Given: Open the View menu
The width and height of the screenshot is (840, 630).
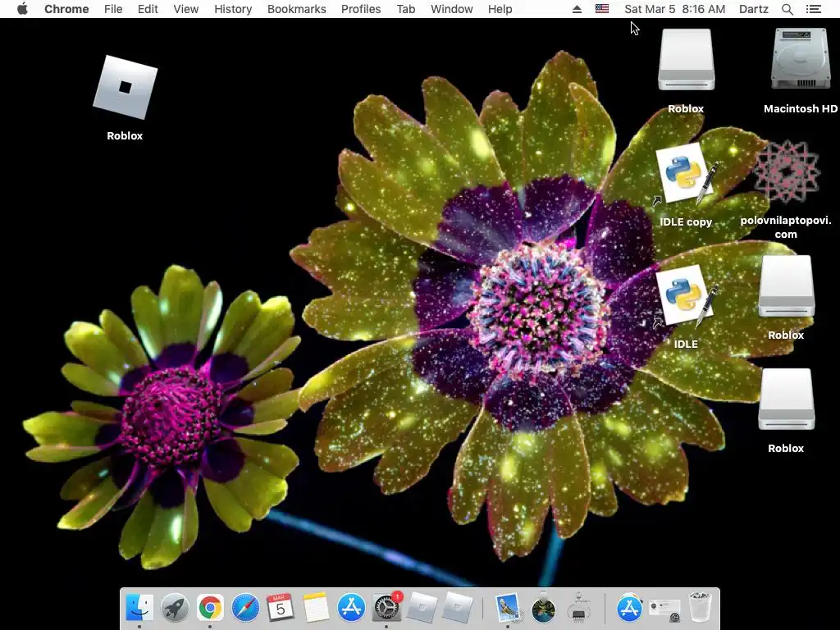Looking at the screenshot, I should coord(186,9).
